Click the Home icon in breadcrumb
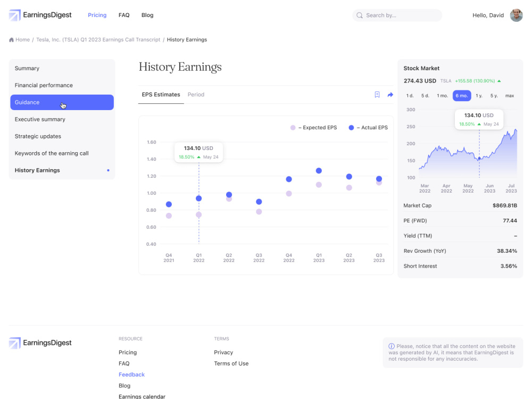The image size is (532, 399). point(11,40)
